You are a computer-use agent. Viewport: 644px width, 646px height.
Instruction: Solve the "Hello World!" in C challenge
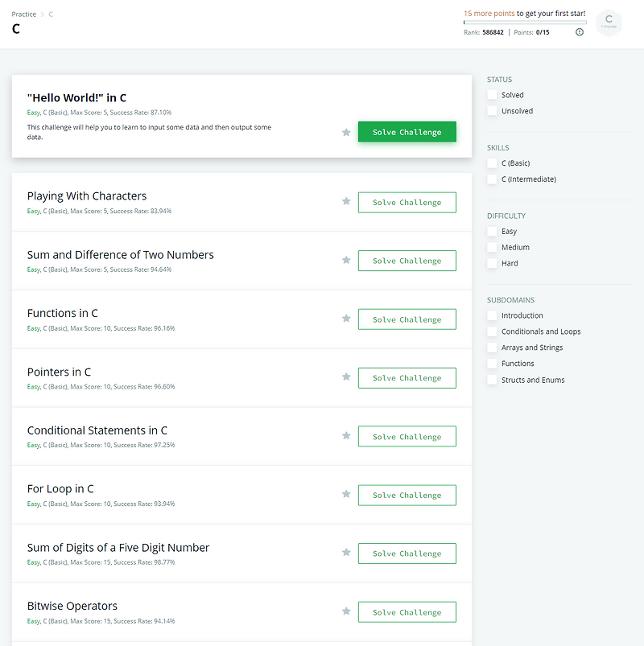click(407, 131)
